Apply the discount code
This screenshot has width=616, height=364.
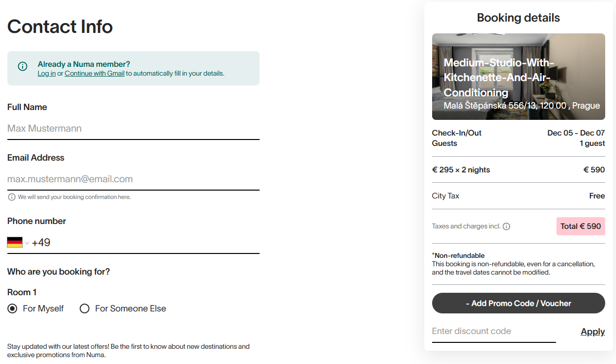point(592,332)
